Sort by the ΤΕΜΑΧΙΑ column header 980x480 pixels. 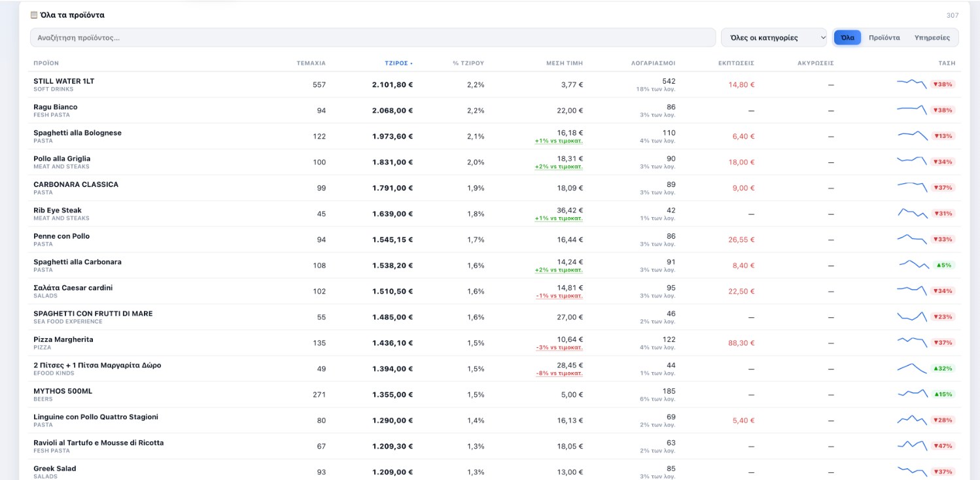[x=311, y=63]
